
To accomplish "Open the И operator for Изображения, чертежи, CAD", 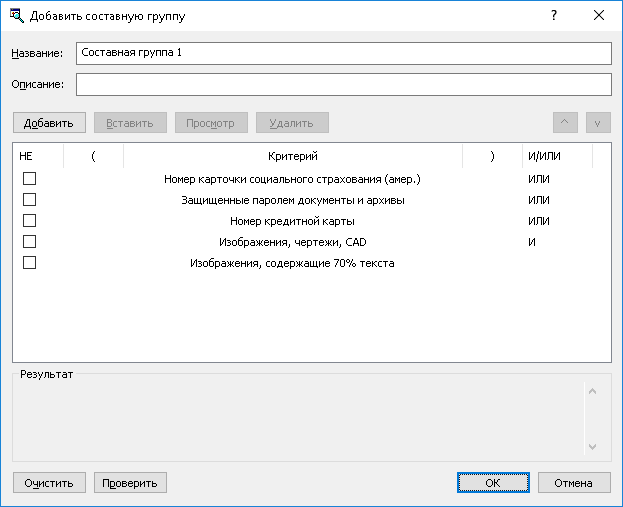I will click(533, 242).
